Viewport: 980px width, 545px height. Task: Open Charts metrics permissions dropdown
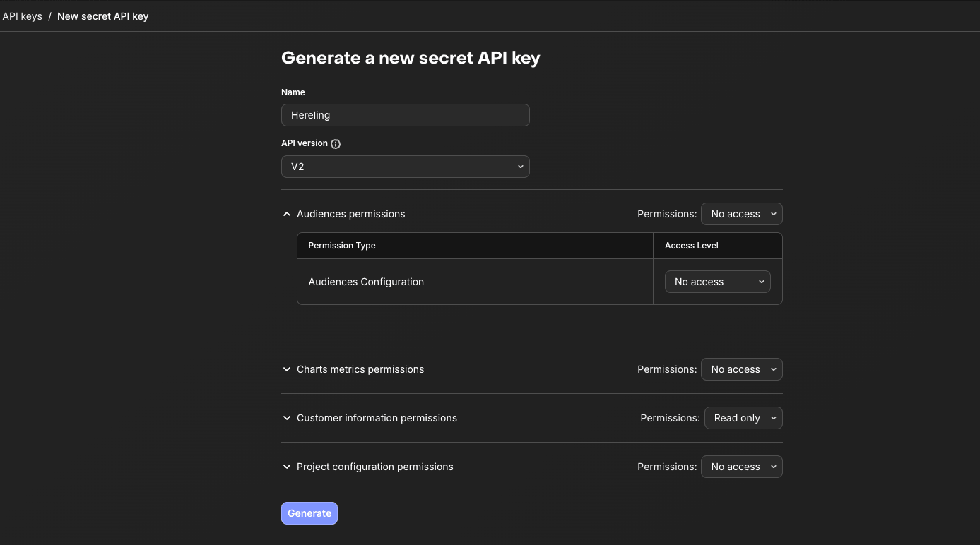[742, 369]
